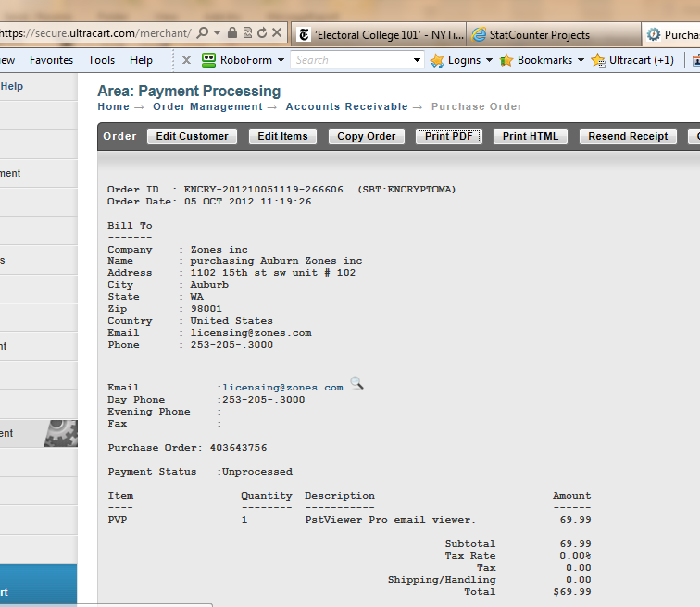Click the Payment Status value Unprocessed
Viewport: 700px width, 607px height.
(257, 471)
